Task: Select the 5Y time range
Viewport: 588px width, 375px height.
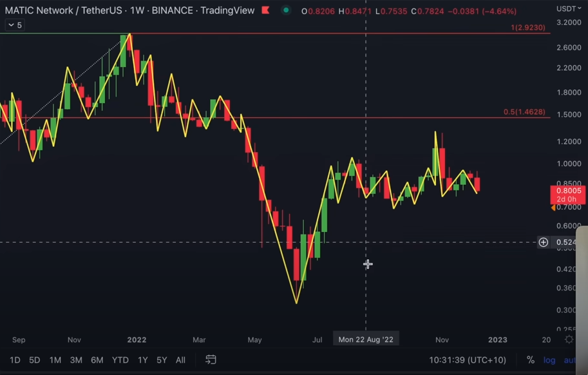Action: click(162, 360)
